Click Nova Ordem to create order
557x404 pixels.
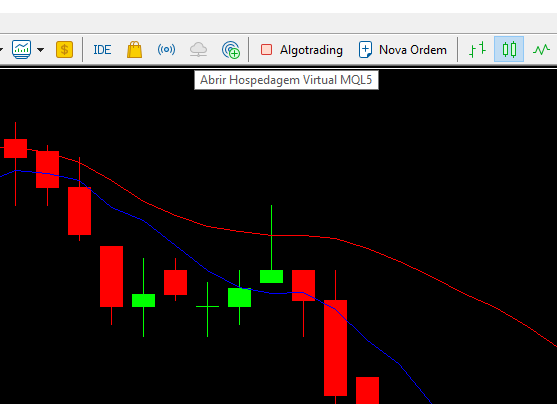[x=402, y=50]
